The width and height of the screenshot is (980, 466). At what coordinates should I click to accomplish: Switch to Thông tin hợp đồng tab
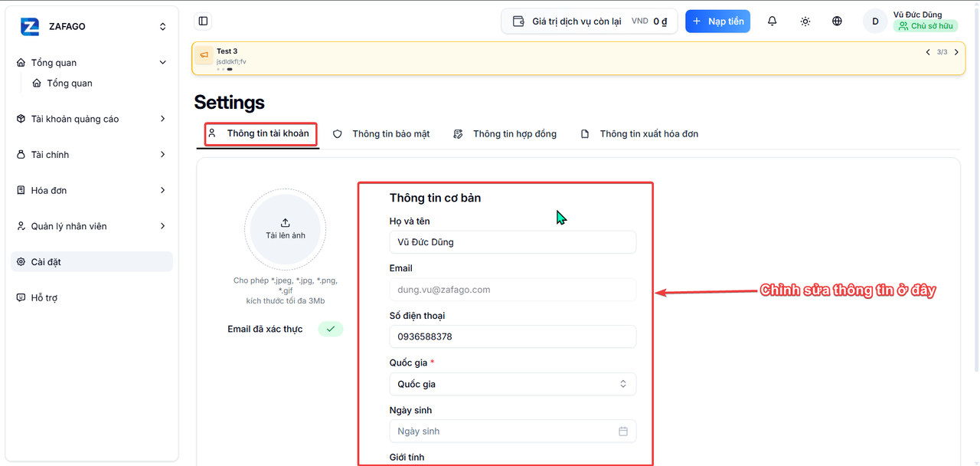pyautogui.click(x=505, y=133)
